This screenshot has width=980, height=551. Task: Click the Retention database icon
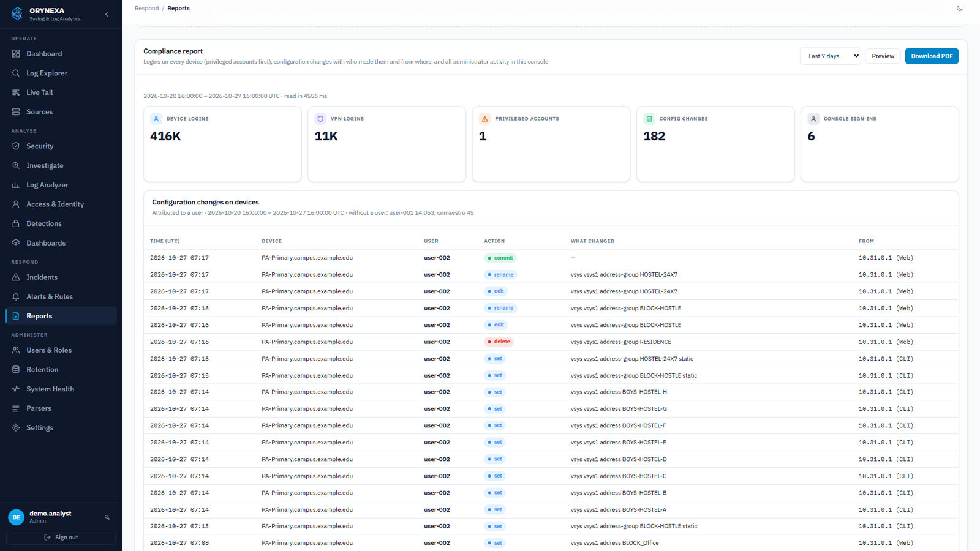coord(16,370)
